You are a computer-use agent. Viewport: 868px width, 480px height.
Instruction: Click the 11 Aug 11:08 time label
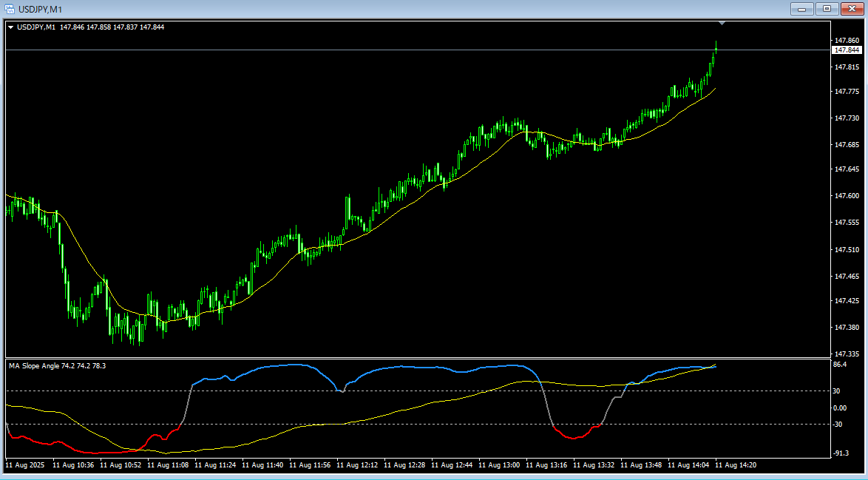[168, 466]
